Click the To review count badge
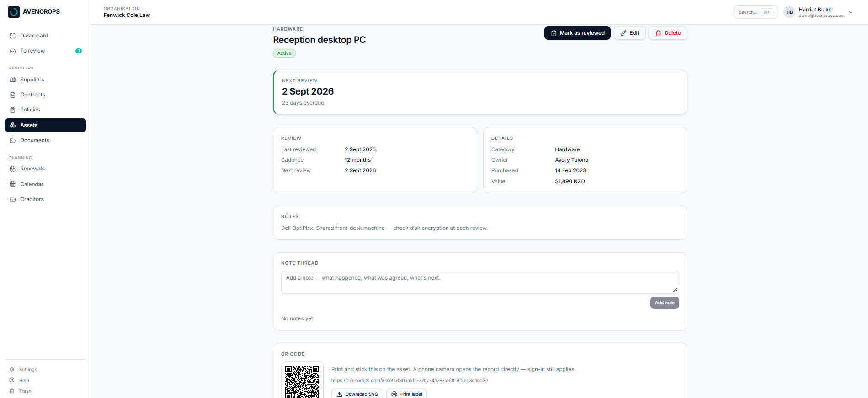The width and height of the screenshot is (868, 398). click(x=79, y=51)
